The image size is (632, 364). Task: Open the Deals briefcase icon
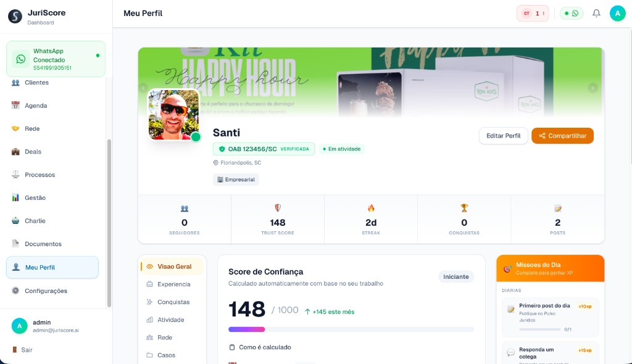click(x=15, y=151)
